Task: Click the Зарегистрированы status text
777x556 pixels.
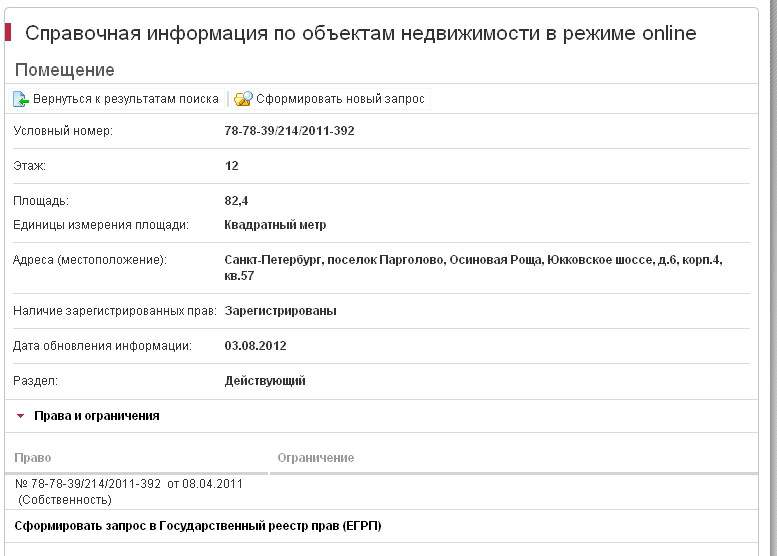Action: coord(280,311)
